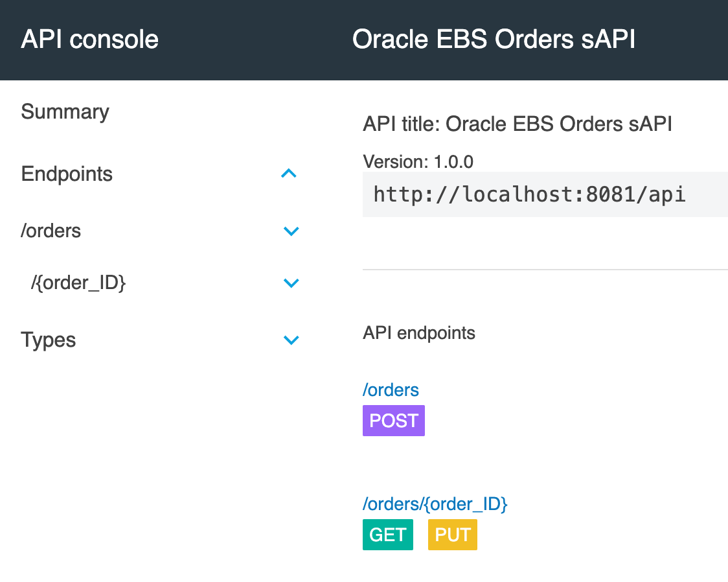Collapse the Endpoints section chevron
728x582 pixels.
289,174
